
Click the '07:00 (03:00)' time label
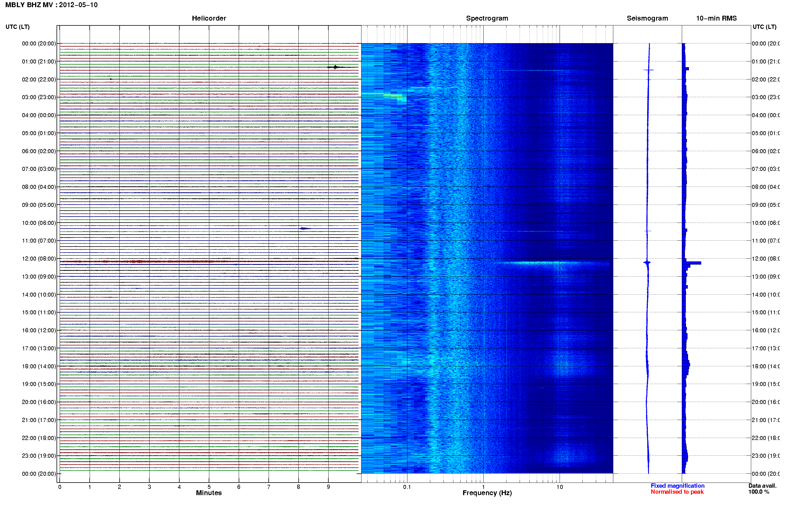(x=39, y=169)
